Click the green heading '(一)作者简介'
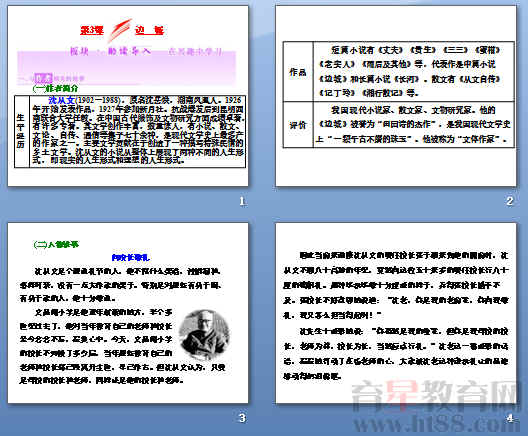Image resolution: width=528 pixels, height=436 pixels. point(55,89)
